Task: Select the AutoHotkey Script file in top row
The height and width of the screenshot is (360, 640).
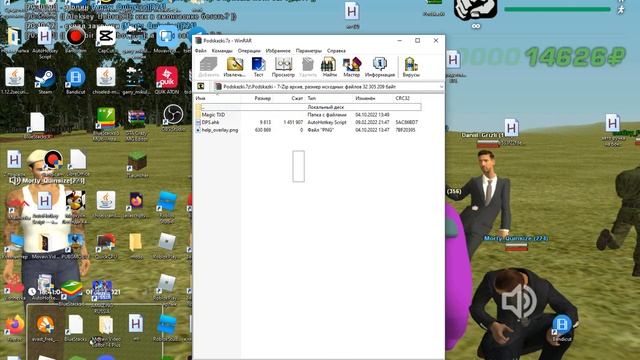Action: pyautogui.click(x=45, y=42)
